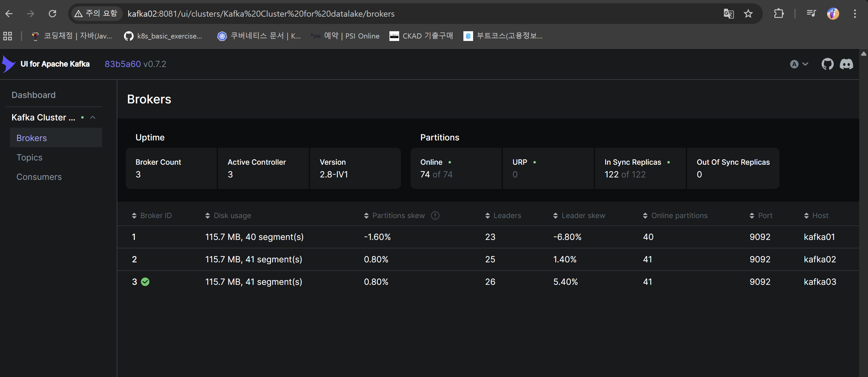Open the Discord community icon

click(x=846, y=64)
